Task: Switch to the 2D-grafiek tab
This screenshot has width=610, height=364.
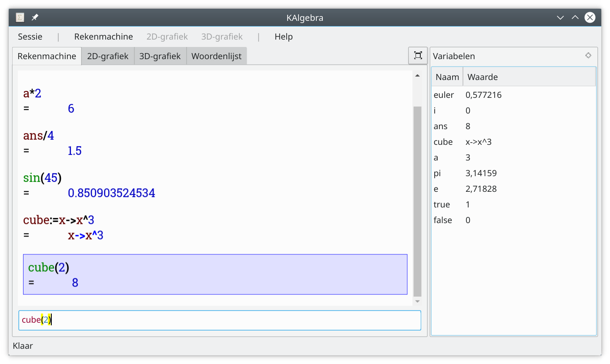Action: click(x=108, y=56)
